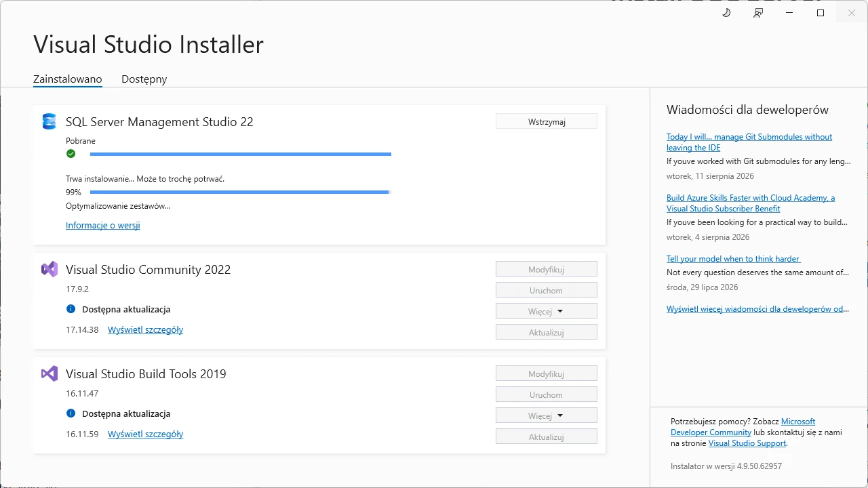Click 'If youve been looking for a practical way' summary

tap(757, 222)
